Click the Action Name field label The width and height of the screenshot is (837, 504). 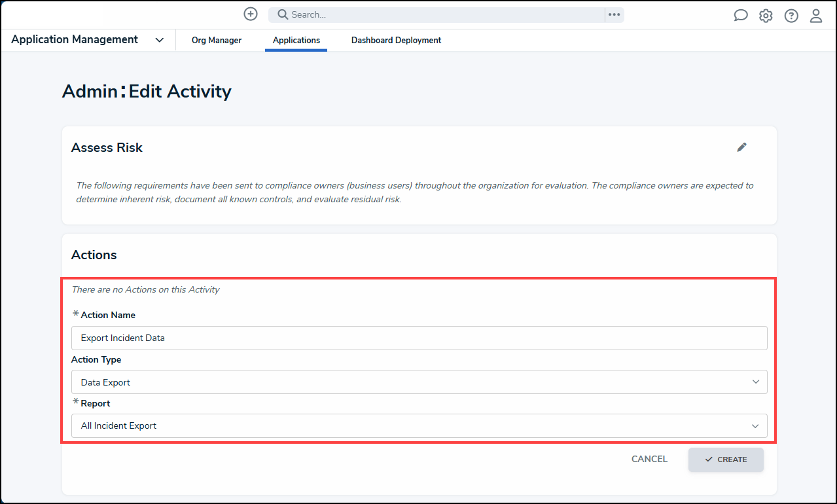pyautogui.click(x=108, y=315)
